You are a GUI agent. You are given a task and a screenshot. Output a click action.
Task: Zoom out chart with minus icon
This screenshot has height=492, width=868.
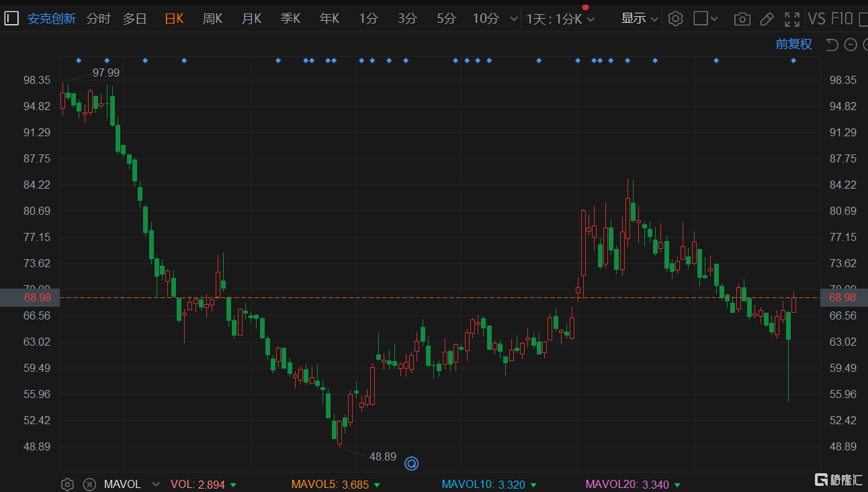tap(851, 44)
